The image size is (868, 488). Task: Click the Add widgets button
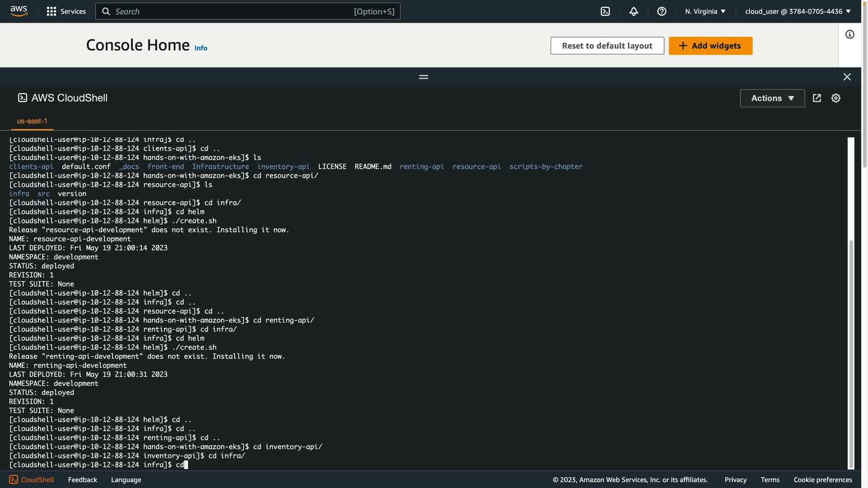click(710, 46)
